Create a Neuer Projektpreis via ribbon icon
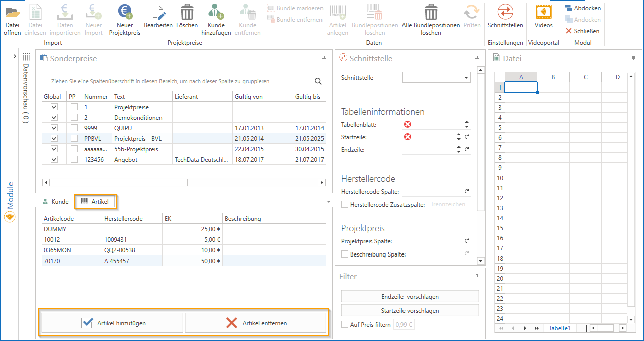644x341 pixels. pyautogui.click(x=124, y=12)
